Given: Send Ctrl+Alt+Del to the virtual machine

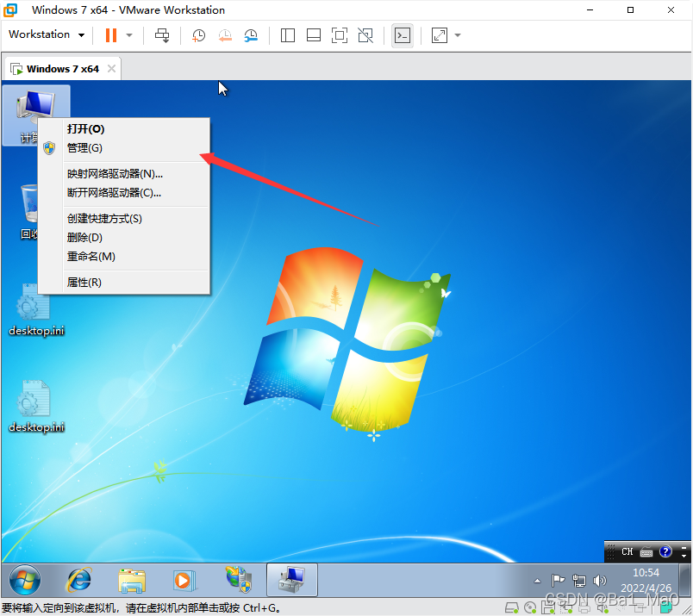Looking at the screenshot, I should tap(162, 35).
